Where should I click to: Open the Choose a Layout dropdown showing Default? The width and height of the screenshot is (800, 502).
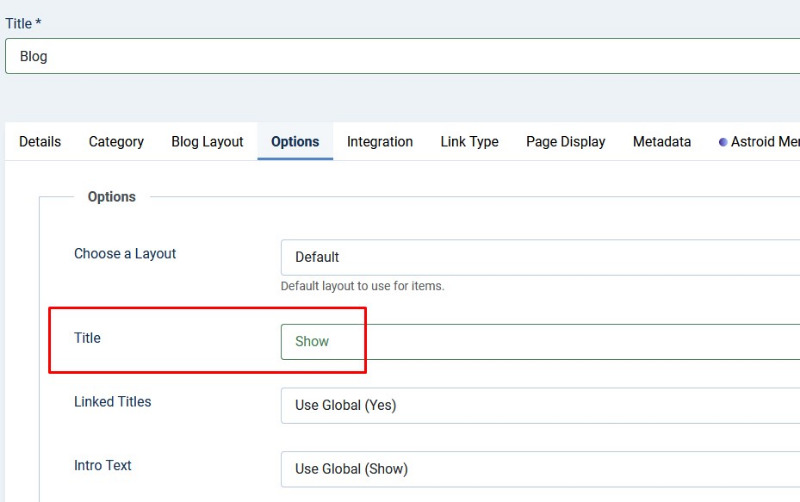tap(540, 257)
